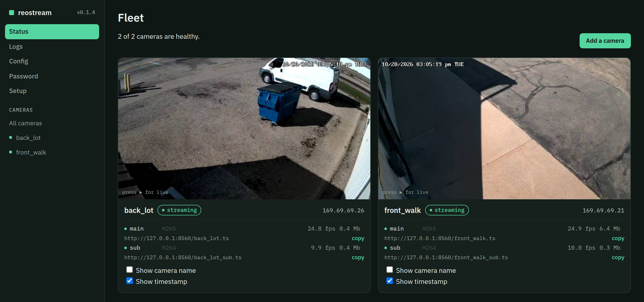Screen dimensions: 644x302
Task: Open the Setup page
Action: point(52,91)
